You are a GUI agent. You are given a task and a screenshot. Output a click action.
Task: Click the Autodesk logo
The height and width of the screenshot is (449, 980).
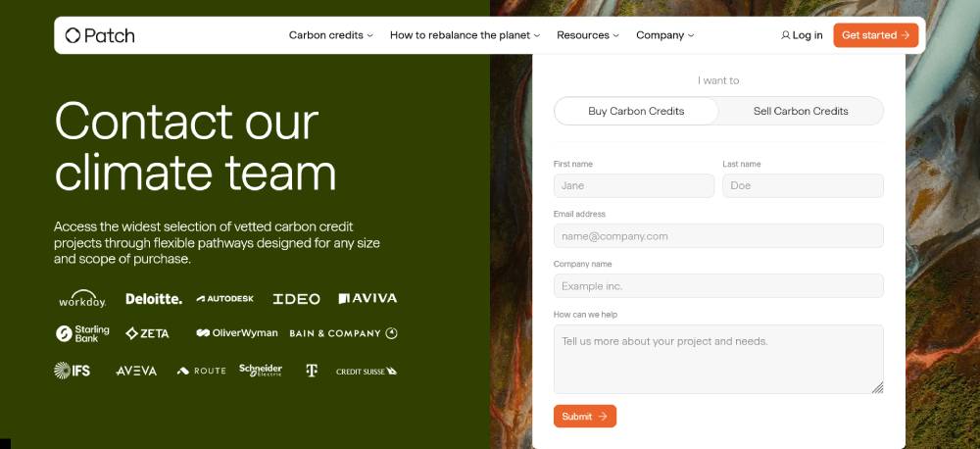coord(225,299)
